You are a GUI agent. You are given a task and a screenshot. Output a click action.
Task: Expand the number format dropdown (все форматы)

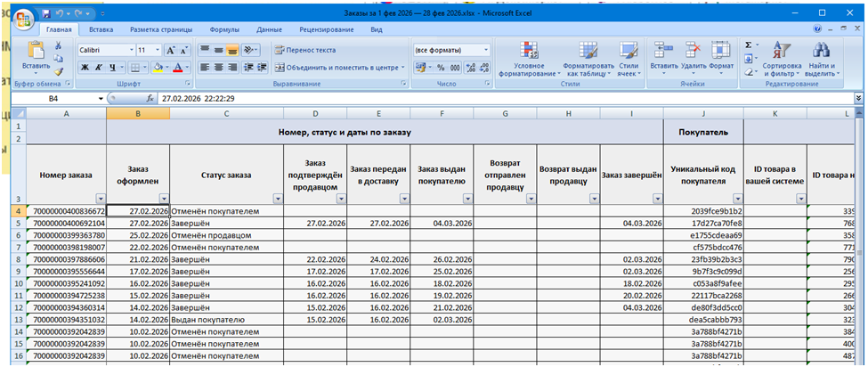coord(485,51)
